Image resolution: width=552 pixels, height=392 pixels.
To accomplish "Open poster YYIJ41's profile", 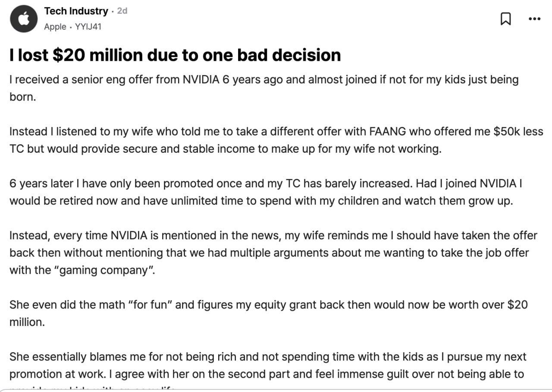I will 88,27.
